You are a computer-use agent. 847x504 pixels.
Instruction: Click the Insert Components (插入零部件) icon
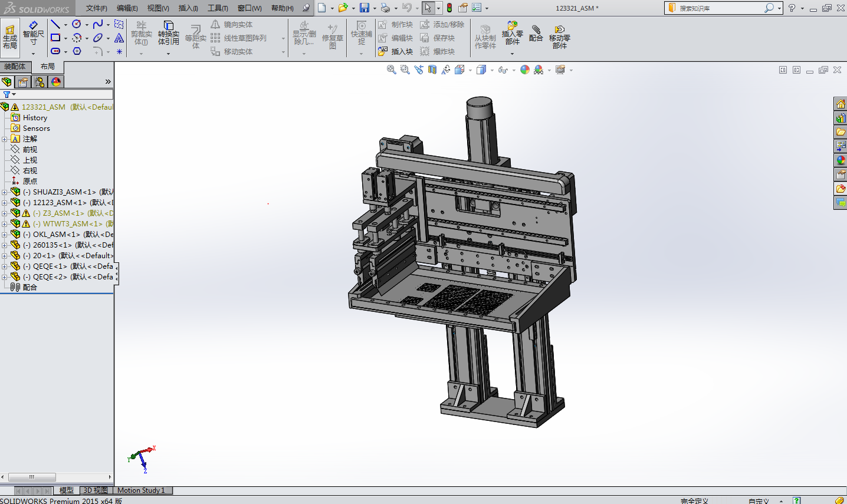click(x=512, y=34)
